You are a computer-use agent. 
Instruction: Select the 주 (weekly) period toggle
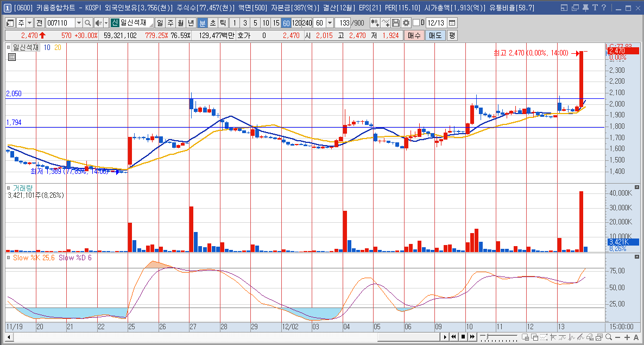[x=170, y=23]
